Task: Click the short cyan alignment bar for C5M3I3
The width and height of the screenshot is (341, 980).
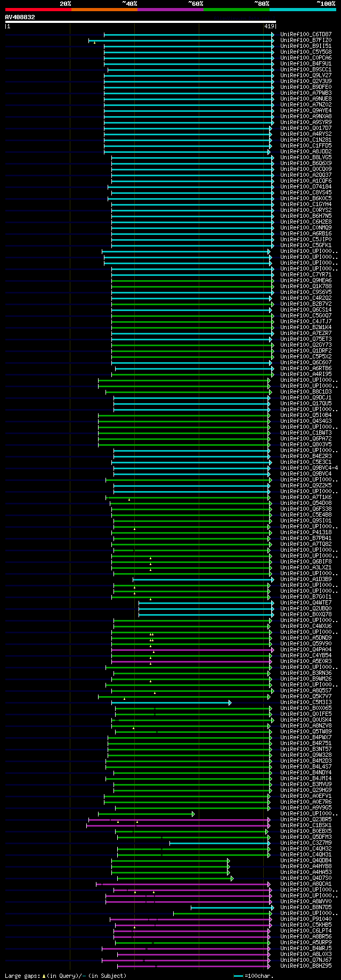Action: tap(172, 703)
